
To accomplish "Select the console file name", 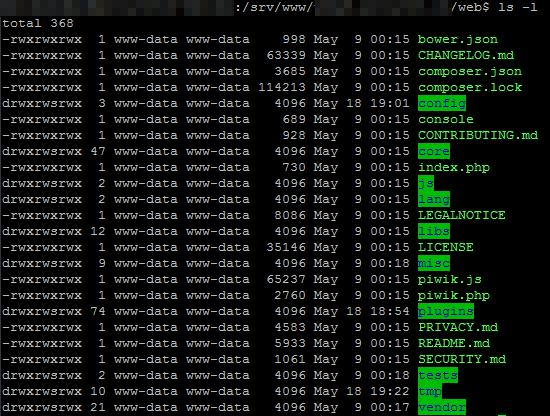I will click(x=445, y=119).
